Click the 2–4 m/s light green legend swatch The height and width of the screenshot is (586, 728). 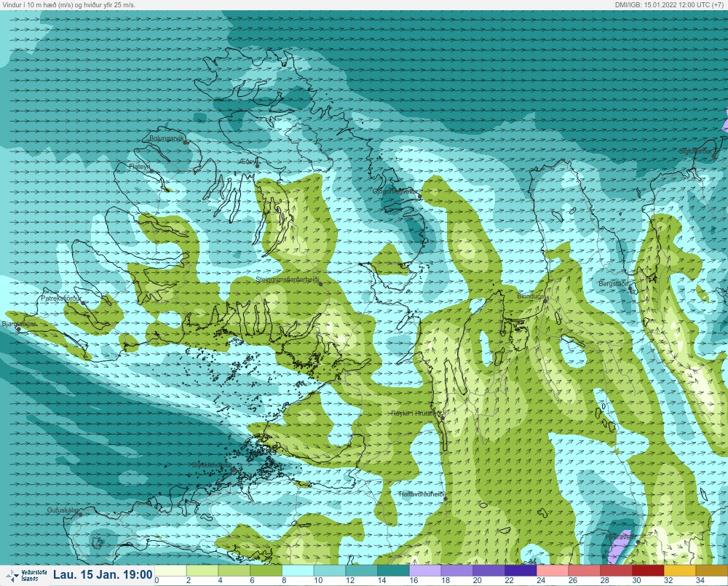pos(202,570)
